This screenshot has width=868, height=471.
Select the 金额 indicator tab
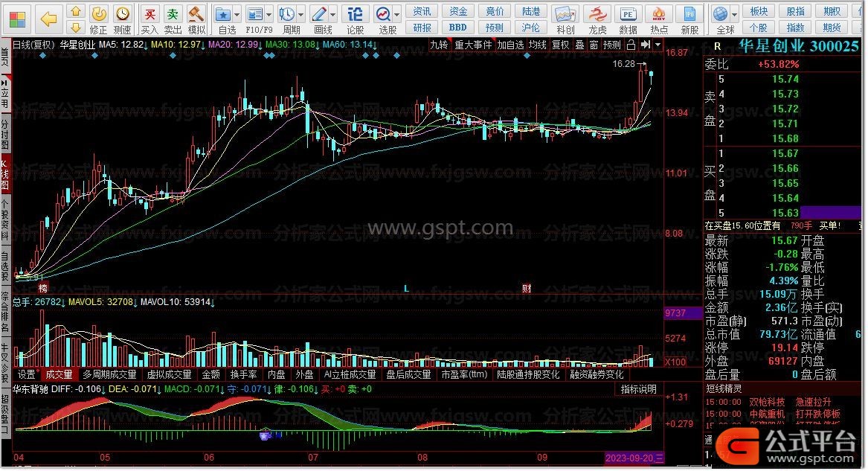[211, 375]
